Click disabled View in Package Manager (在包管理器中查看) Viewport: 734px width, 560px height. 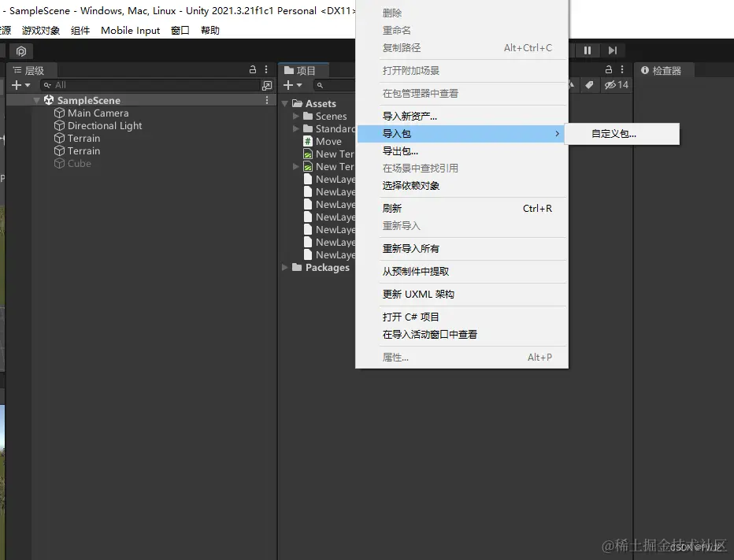tap(461, 94)
